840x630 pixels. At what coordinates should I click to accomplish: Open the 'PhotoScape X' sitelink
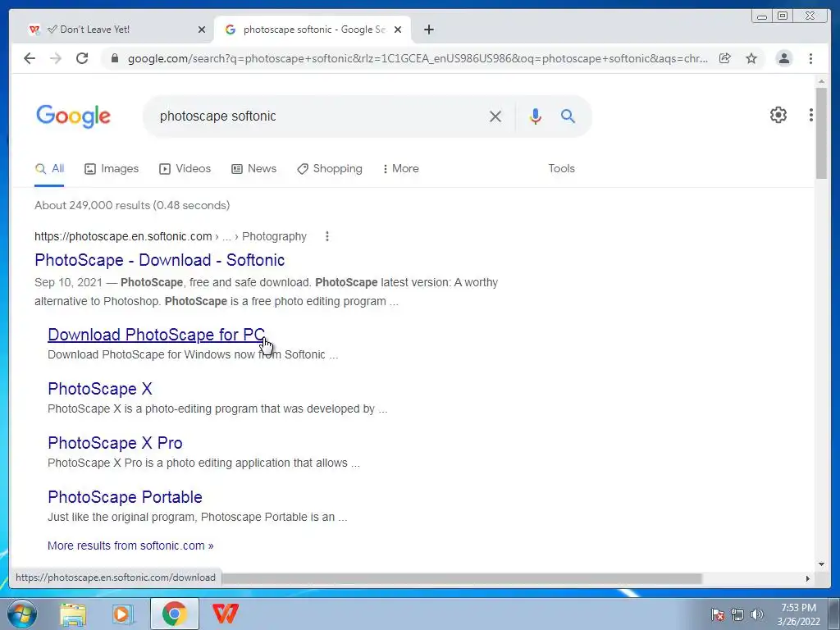(100, 389)
